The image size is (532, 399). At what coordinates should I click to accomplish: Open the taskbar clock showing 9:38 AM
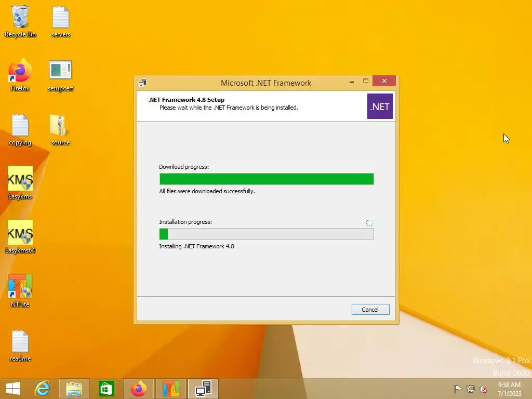(x=509, y=389)
